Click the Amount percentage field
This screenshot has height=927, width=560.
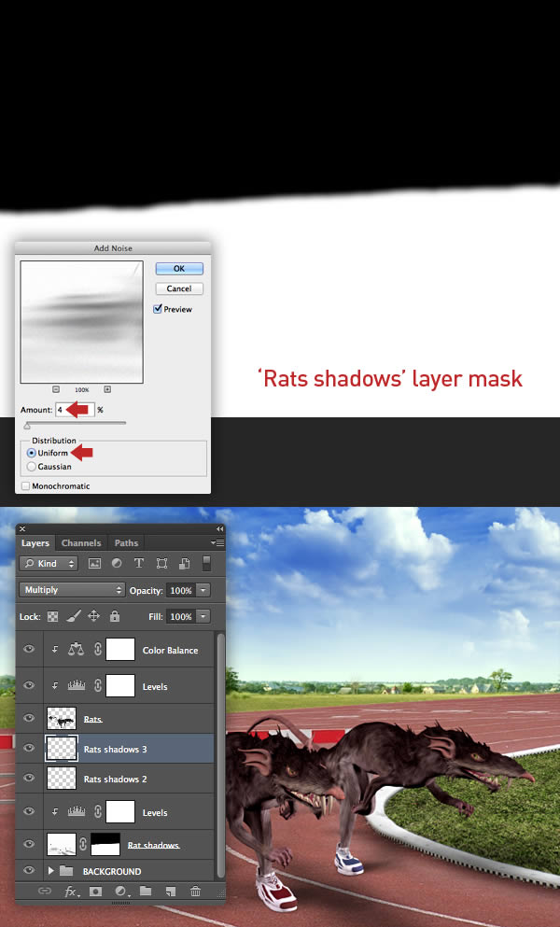point(75,410)
